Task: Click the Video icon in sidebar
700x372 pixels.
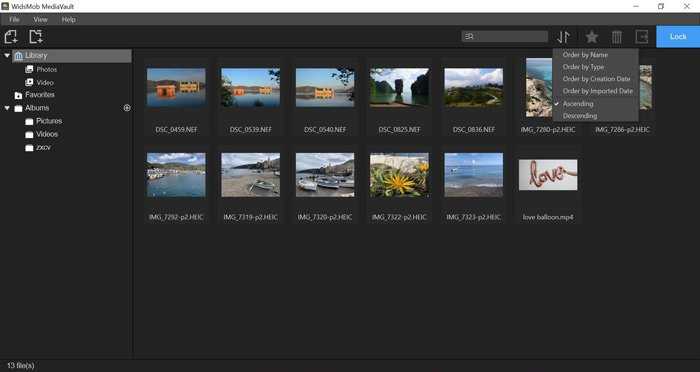Action: coord(29,83)
